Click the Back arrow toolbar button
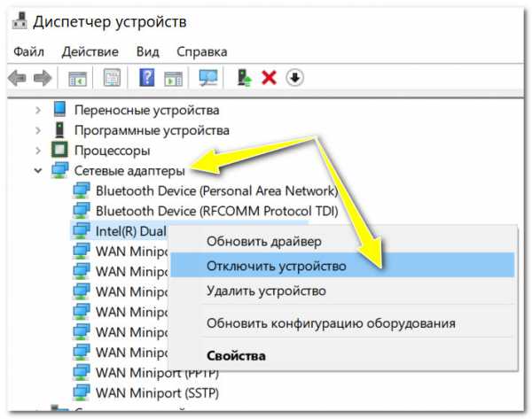Image resolution: width=532 pixels, height=419 pixels. pos(17,78)
